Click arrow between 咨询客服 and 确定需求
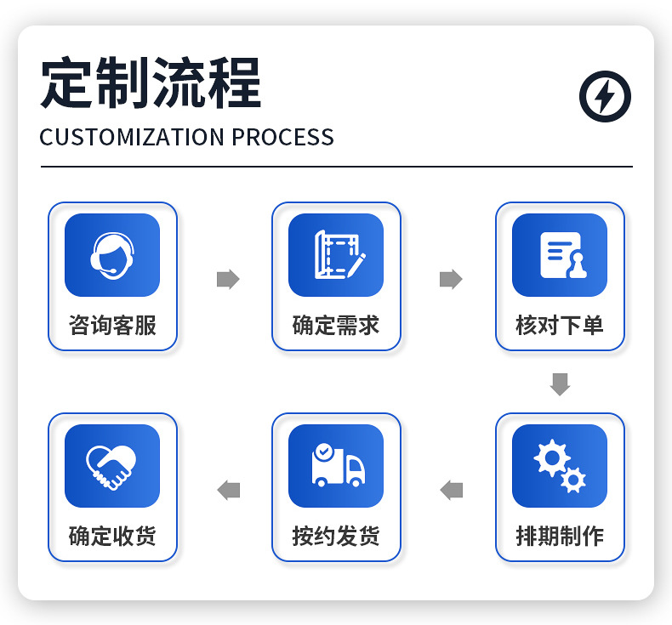Screen dimensions: 672x625 coord(228,279)
